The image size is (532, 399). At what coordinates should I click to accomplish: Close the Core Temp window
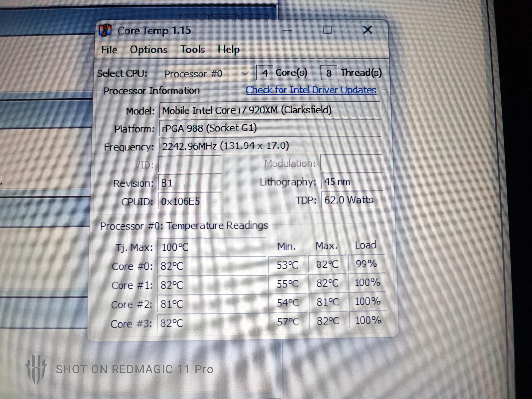pos(367,30)
